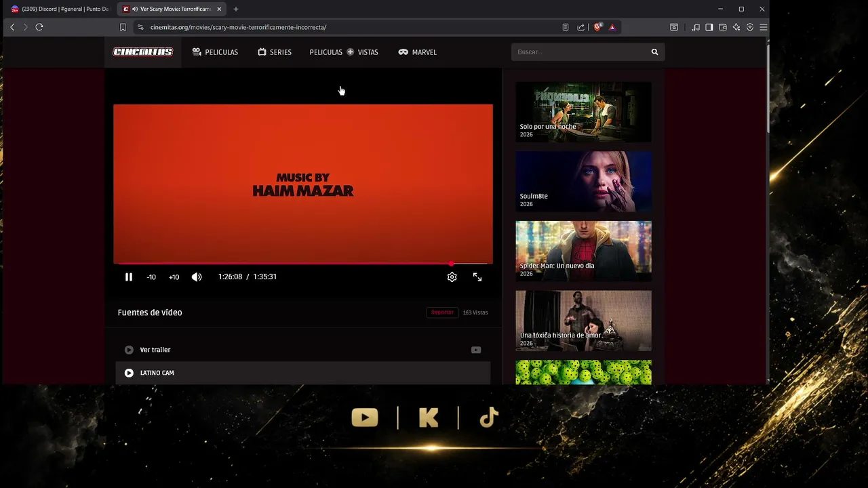Screen dimensions: 868x488
Task: Open the PELICULAS VISTAS menu item
Action: click(344, 52)
